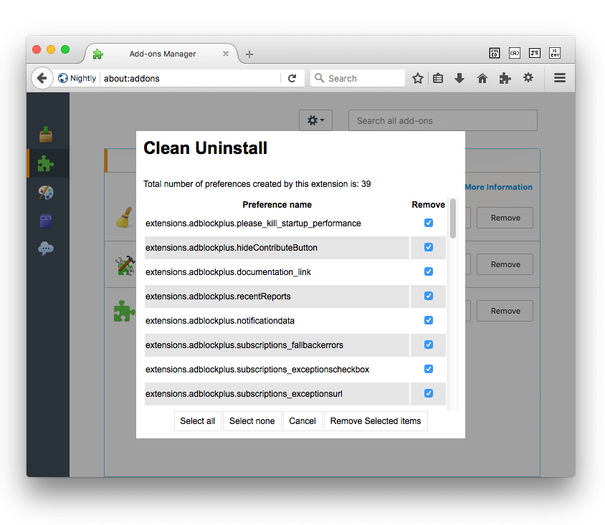605x525 pixels.
Task: Select Plugins lego brick sidebar category
Action: (46, 221)
